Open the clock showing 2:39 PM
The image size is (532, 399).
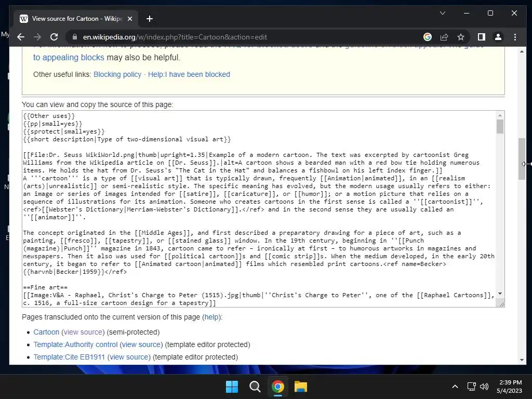pyautogui.click(x=509, y=387)
